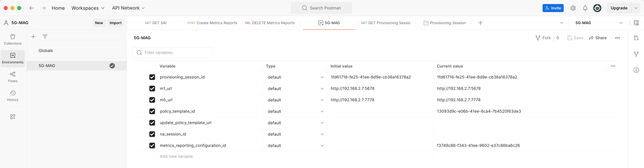Create a new environment with the plus icon
The height and width of the screenshot is (168, 644).
[33, 36]
